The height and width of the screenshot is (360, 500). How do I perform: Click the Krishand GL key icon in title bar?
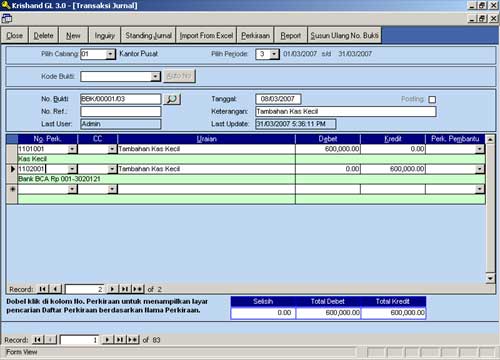pyautogui.click(x=6, y=5)
